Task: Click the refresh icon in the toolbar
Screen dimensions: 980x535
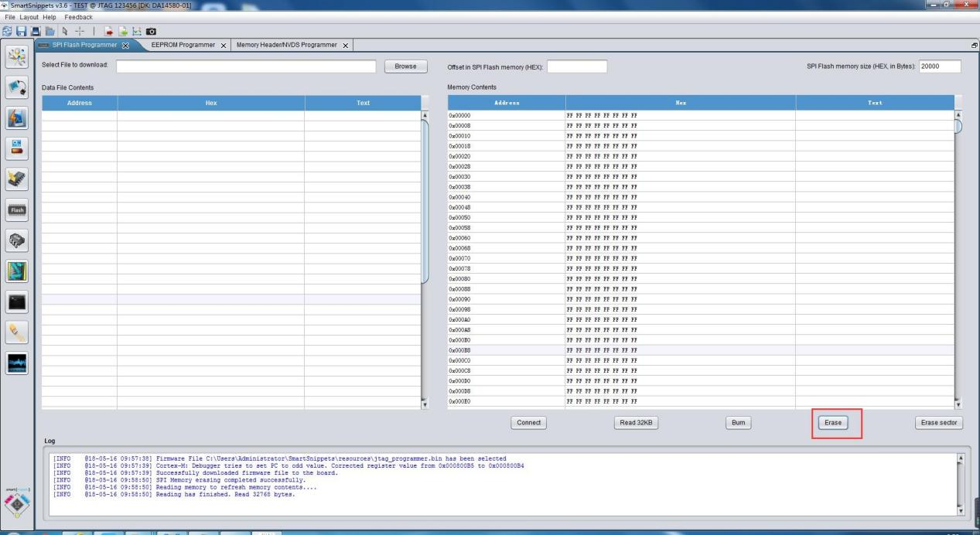Action: (x=7, y=32)
